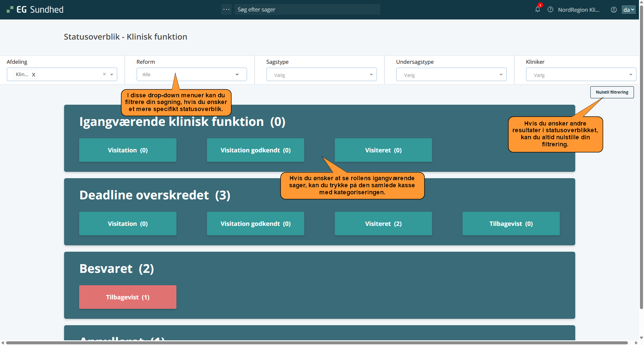Screen dimensions: 644x345
Task: Open the Reform dropdown
Action: (192, 75)
